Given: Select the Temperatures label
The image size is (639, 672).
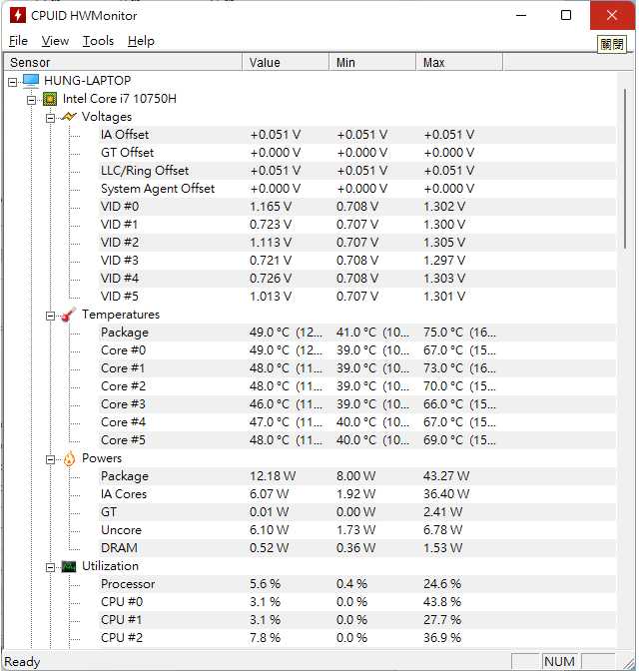Looking at the screenshot, I should pyautogui.click(x=121, y=315).
